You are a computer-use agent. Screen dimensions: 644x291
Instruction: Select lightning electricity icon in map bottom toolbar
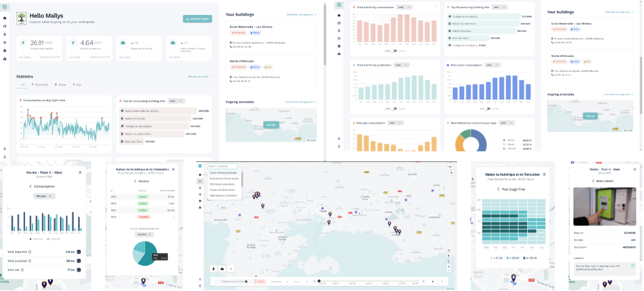click(215, 269)
